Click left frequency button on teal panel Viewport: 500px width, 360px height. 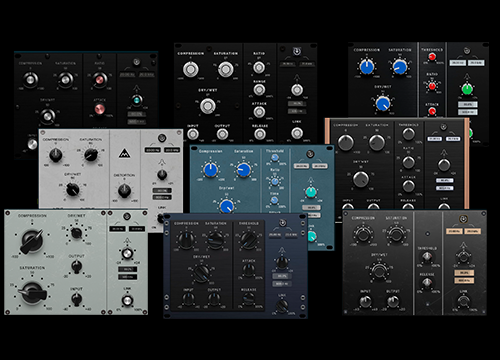(301, 166)
